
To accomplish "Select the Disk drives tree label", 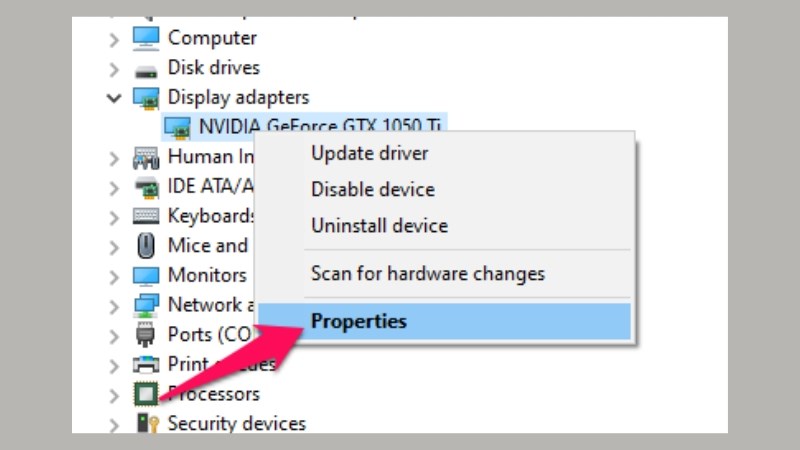I will (x=213, y=68).
